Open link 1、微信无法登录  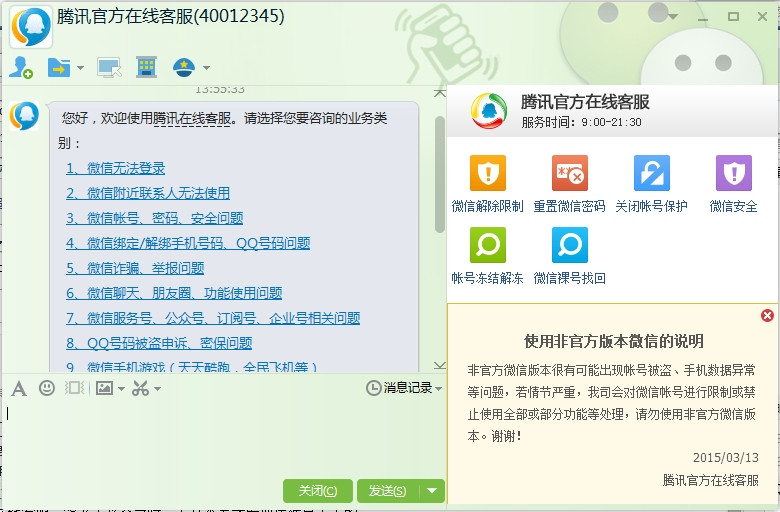pyautogui.click(x=115, y=168)
